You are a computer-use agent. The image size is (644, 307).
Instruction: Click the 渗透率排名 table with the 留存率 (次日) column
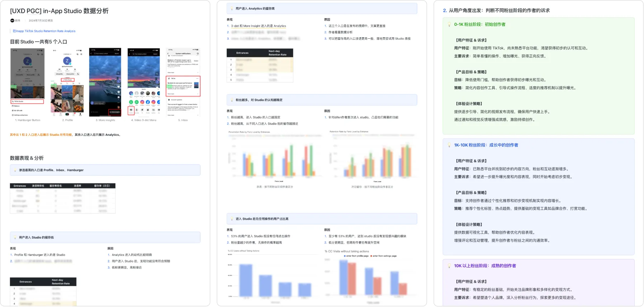click(63, 198)
